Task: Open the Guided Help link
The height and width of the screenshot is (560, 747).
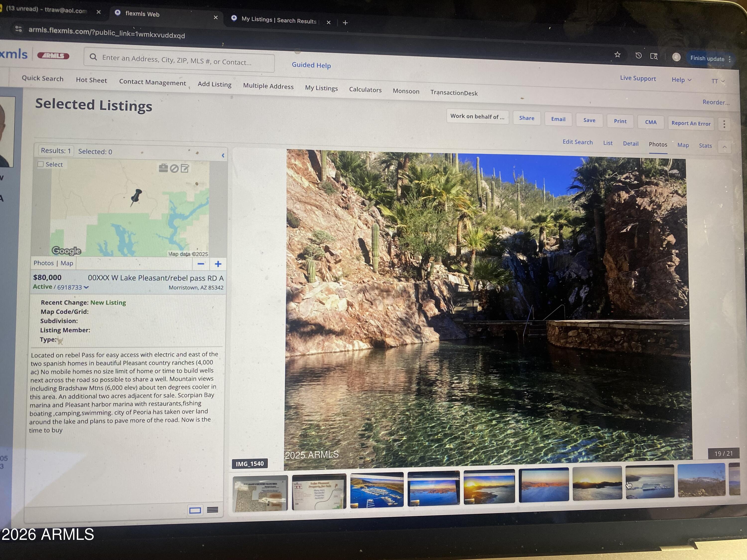Action: [311, 65]
